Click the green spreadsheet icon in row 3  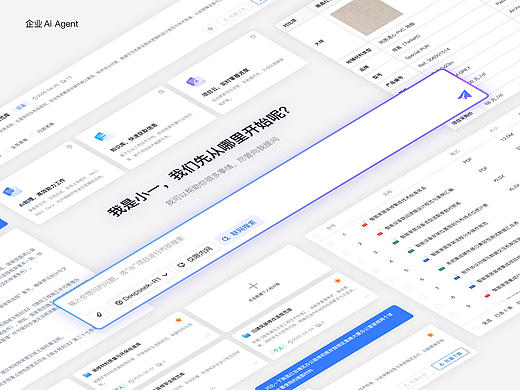[x=395, y=242]
